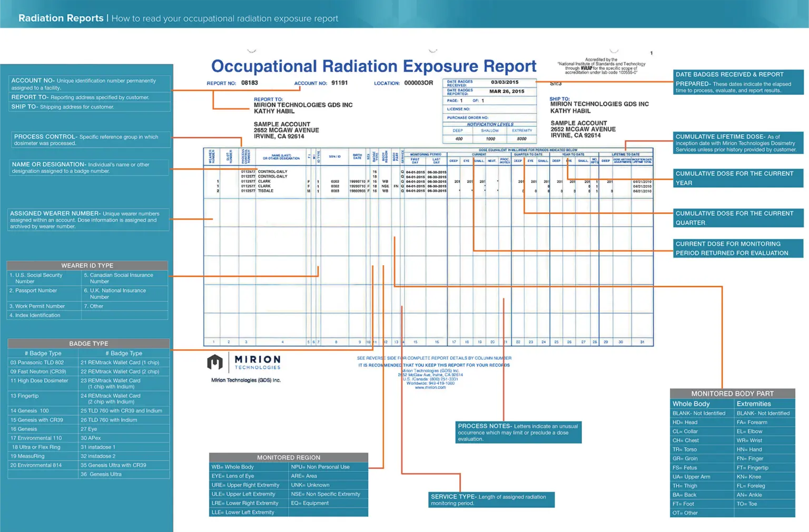Select '21 REMtrack Wallet Card (1 chip)' row
The image size is (809, 532).
[124, 363]
